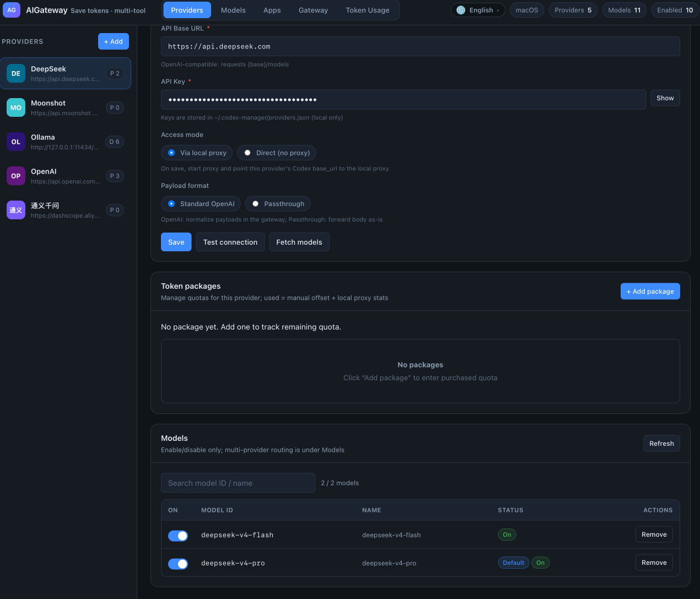Click the Default status badge
The height and width of the screenshot is (599, 700).
click(513, 563)
